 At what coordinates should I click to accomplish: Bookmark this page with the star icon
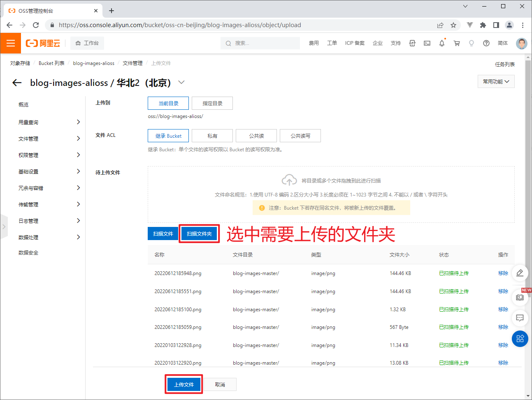(x=453, y=25)
